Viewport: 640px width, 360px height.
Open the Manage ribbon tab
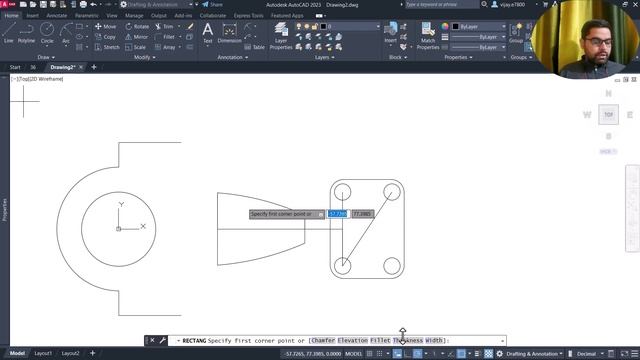click(134, 16)
